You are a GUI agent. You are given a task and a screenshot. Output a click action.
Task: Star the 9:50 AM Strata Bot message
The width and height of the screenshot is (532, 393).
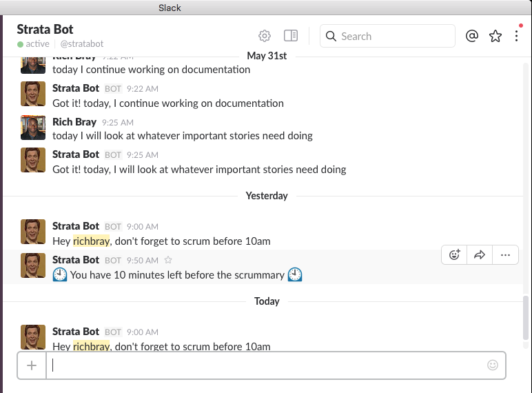(168, 260)
